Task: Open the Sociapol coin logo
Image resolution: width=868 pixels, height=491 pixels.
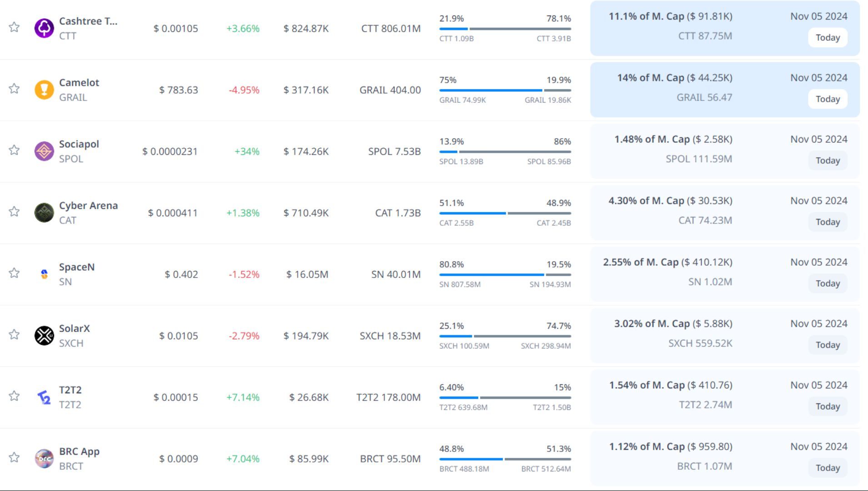Action: click(x=44, y=151)
